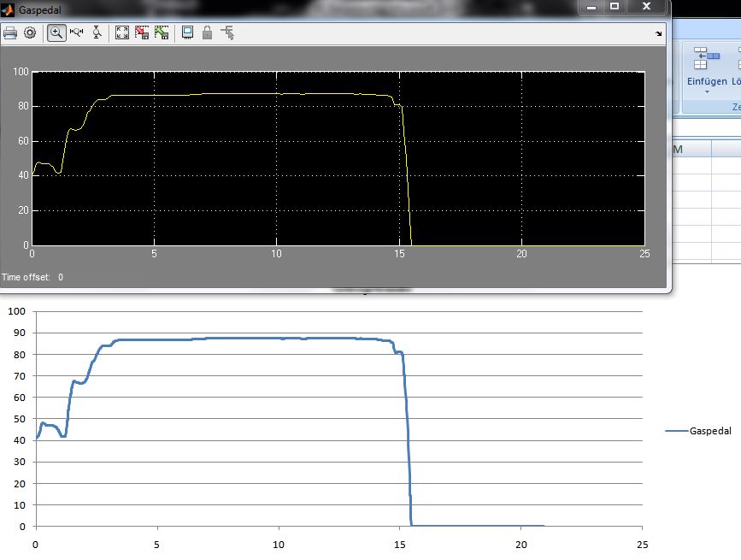Select the Zoom X-axis tool
Viewport: 741px width, 560px height.
[76, 33]
